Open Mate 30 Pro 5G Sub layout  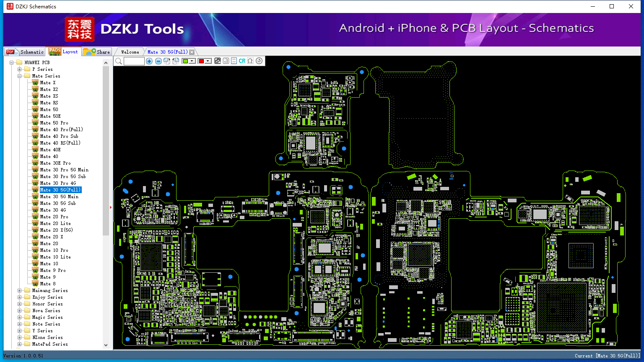pyautogui.click(x=63, y=176)
